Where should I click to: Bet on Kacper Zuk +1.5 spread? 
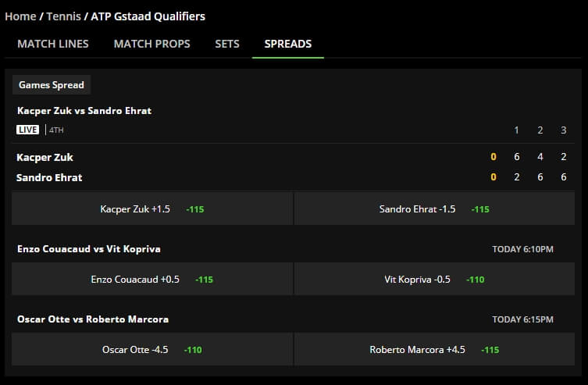151,209
